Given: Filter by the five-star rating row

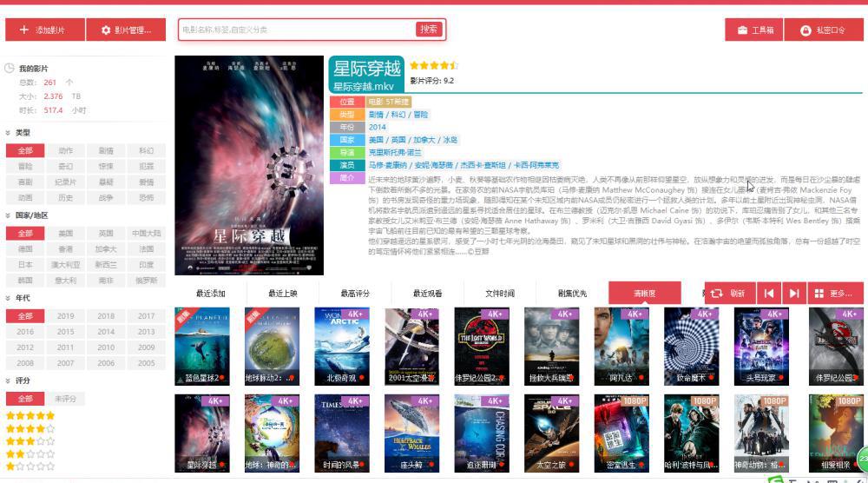Looking at the screenshot, I should pos(30,415).
